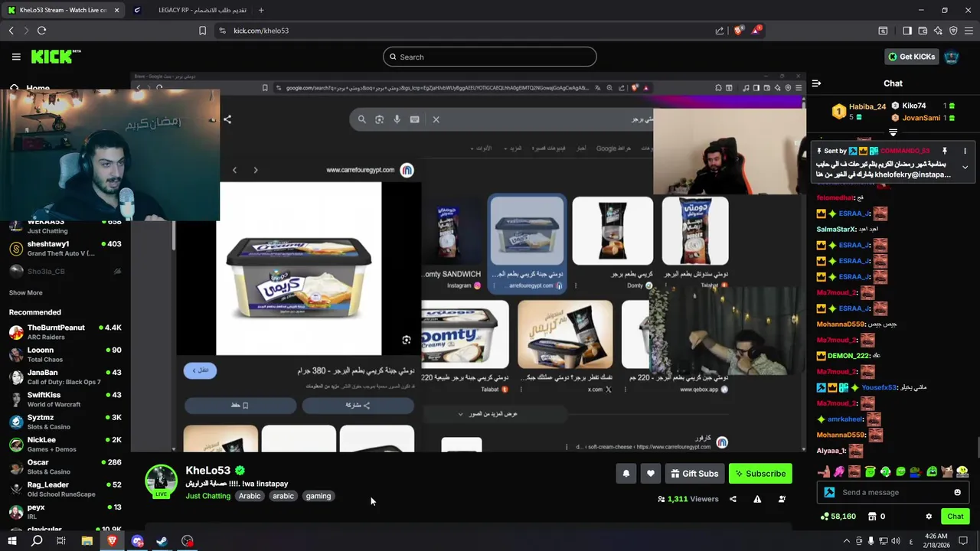Click the KICK logo
The image size is (980, 551).
tap(56, 57)
